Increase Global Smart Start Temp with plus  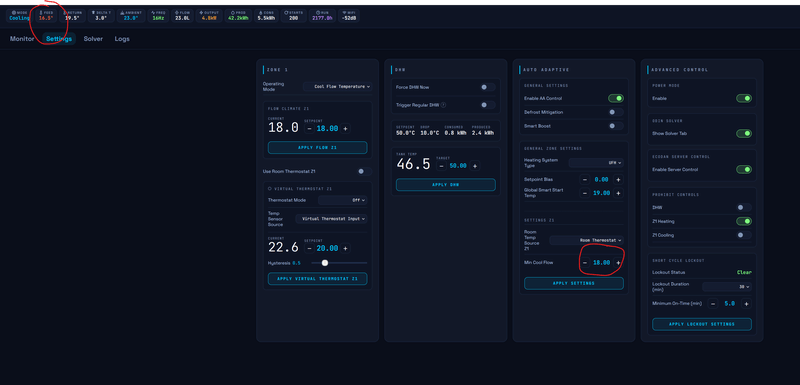click(618, 193)
